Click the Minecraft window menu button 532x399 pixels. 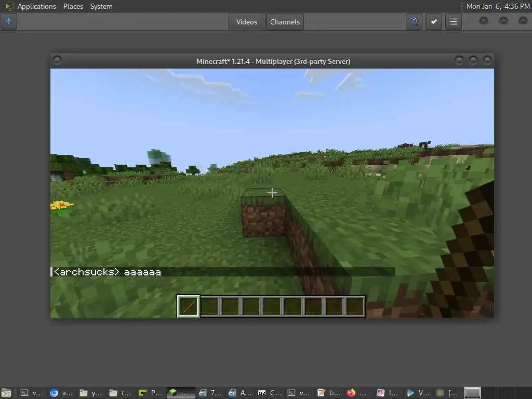tap(57, 60)
